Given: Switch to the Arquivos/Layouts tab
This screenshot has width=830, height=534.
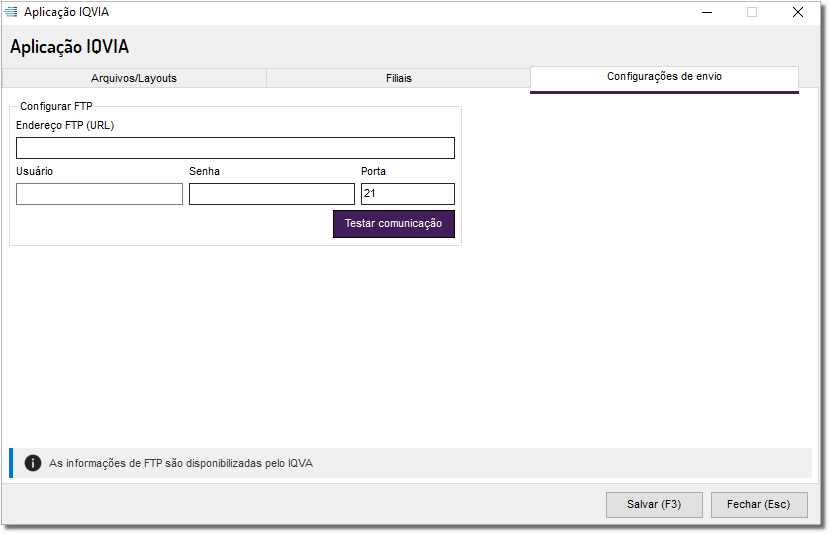Looking at the screenshot, I should pyautogui.click(x=134, y=78).
